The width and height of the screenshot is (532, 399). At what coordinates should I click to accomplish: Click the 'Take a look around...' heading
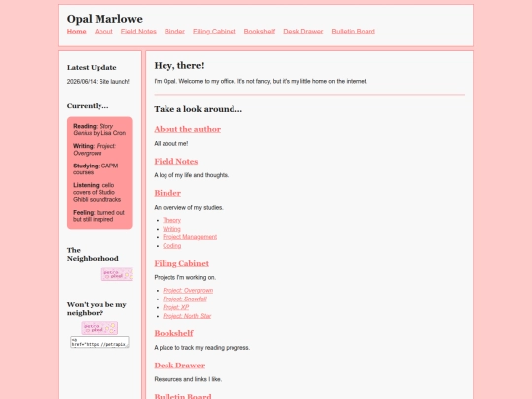198,109
